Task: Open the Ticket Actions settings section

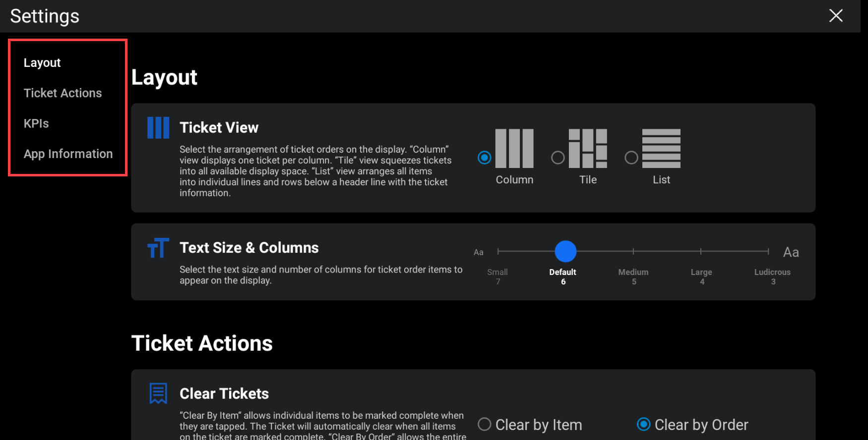Action: (63, 93)
